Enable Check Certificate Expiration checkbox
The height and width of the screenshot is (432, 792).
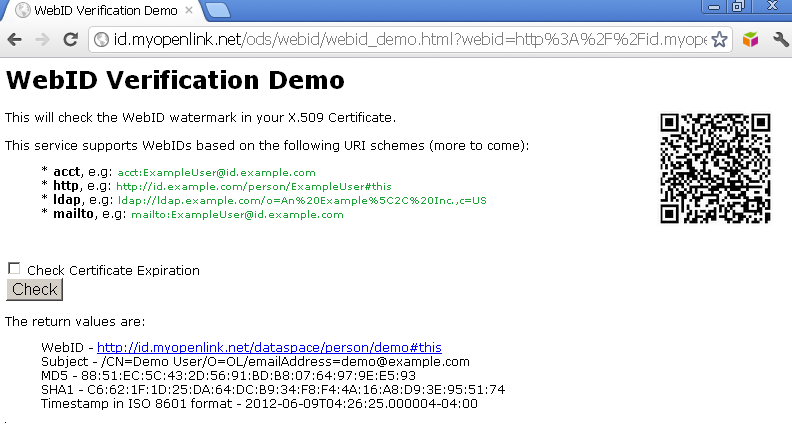[14, 269]
